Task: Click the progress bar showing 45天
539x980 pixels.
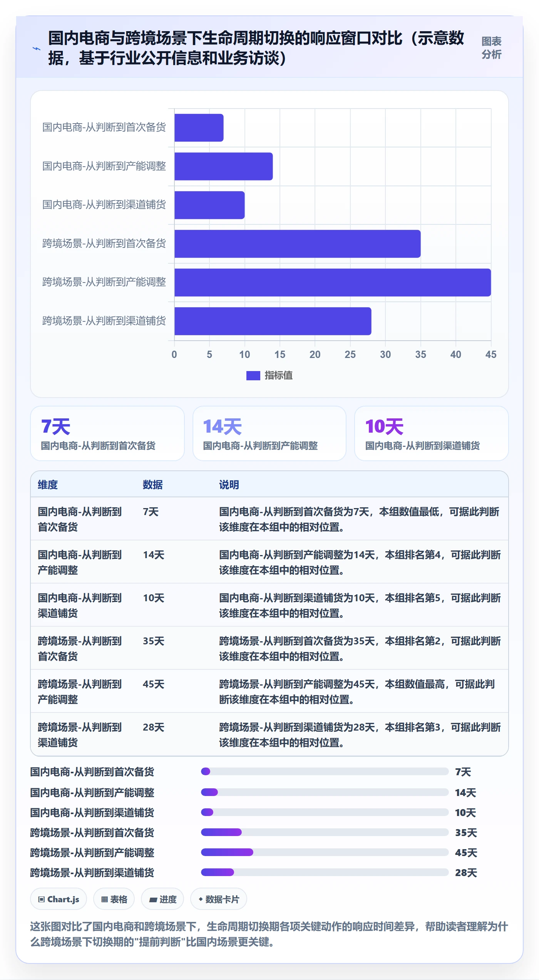Action: [325, 852]
